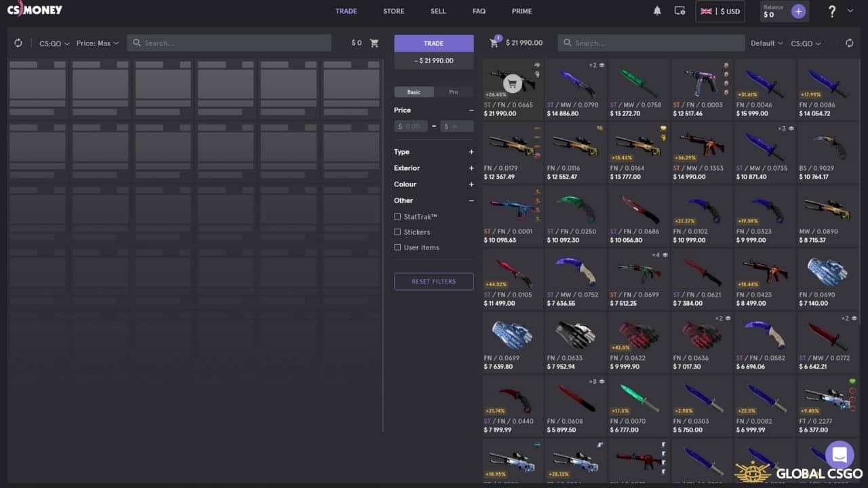Switch to the Basic filter mode

click(x=414, y=92)
